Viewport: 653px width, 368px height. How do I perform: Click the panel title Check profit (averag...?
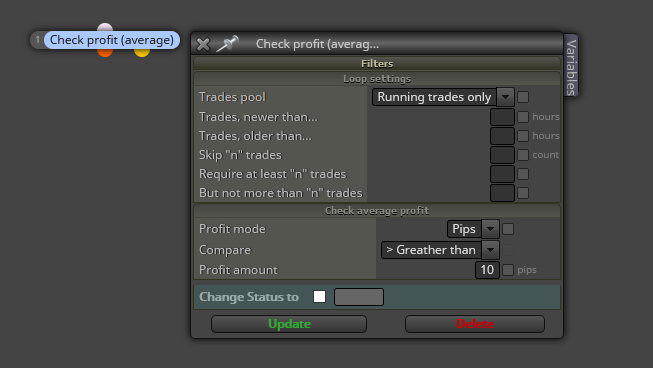317,44
